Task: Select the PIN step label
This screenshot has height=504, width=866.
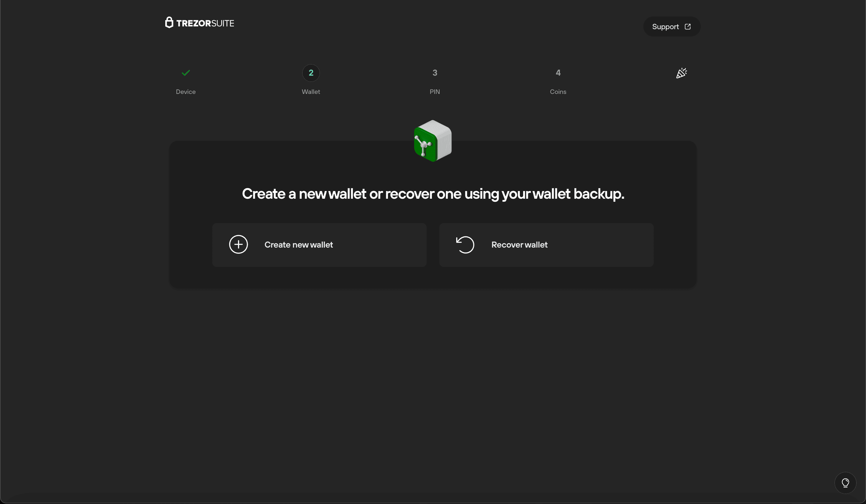Action: pos(435,92)
